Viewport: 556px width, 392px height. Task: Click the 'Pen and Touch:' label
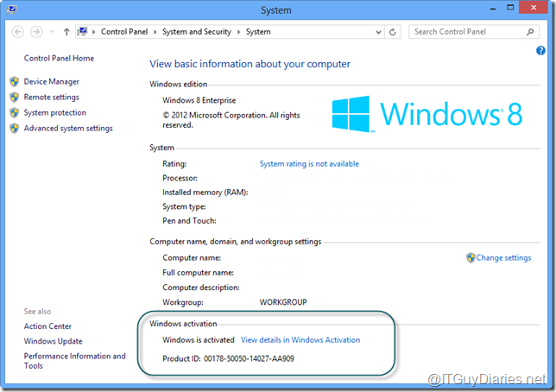(x=189, y=221)
